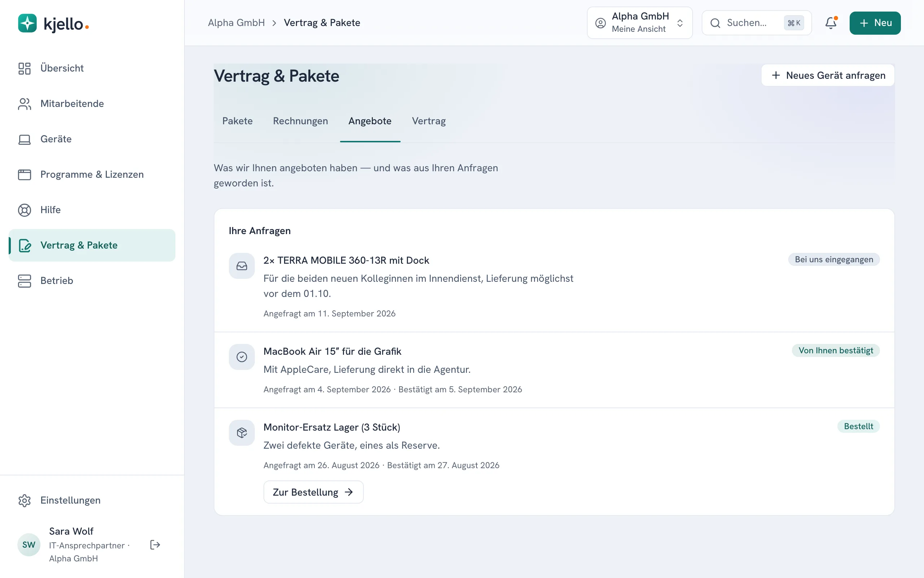Switch to the Pakete tab
924x578 pixels.
[x=237, y=121]
